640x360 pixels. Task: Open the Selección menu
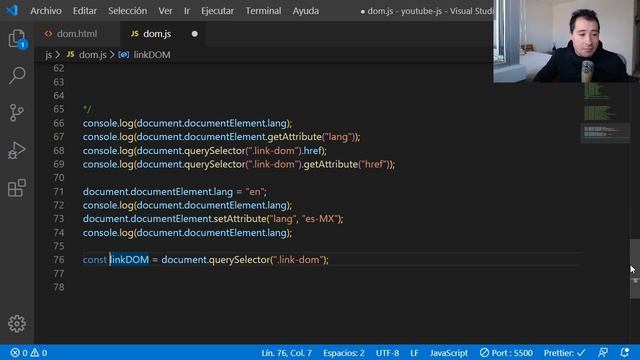127,11
